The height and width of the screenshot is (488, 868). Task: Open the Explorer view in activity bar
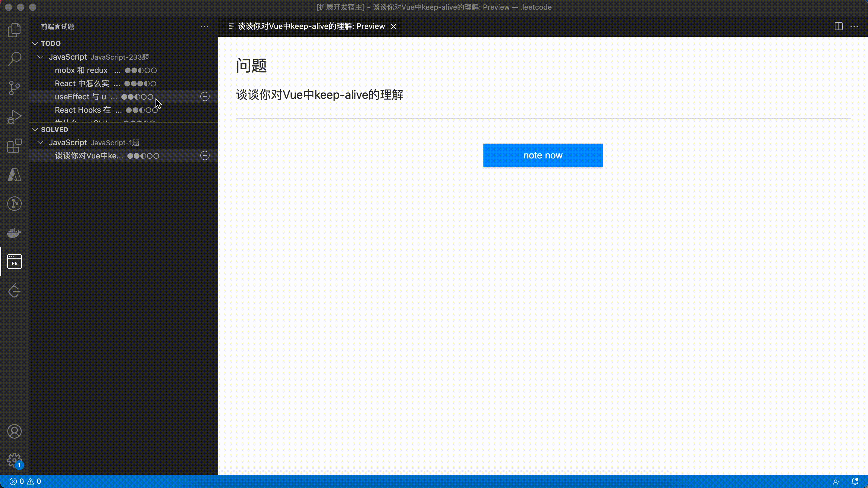pos(14,30)
